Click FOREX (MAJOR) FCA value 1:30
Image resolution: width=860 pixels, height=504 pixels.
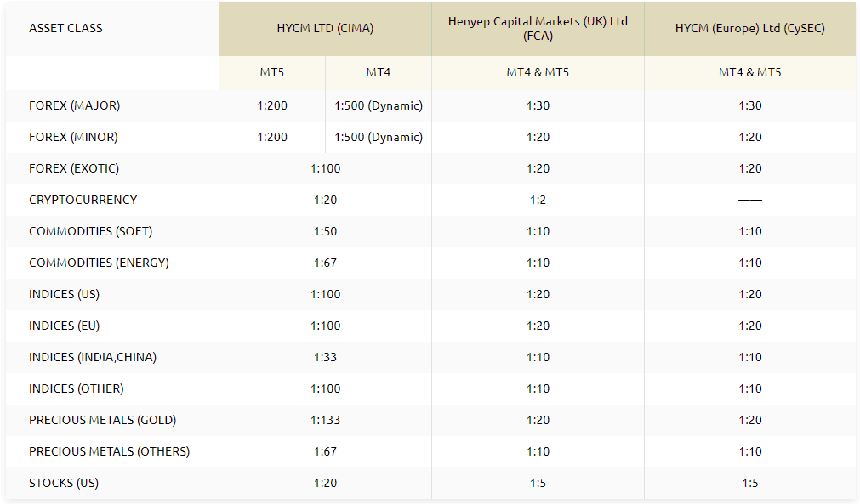coord(538,105)
